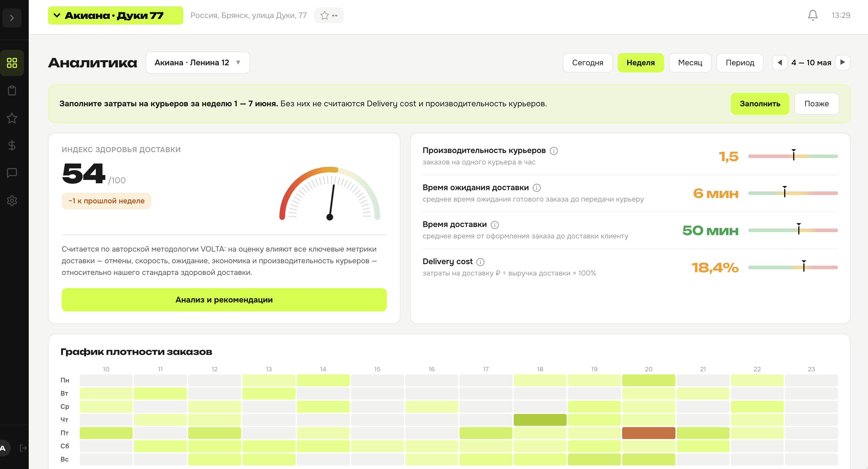Switch to the Сегодня period tab
Image resolution: width=868 pixels, height=469 pixels.
pyautogui.click(x=587, y=63)
